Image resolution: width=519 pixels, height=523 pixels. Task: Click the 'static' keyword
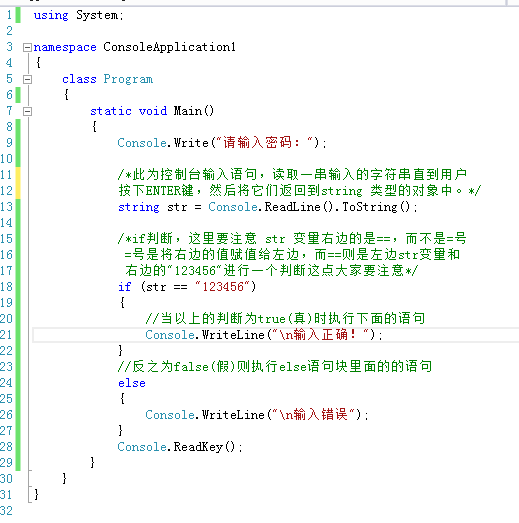(x=111, y=111)
